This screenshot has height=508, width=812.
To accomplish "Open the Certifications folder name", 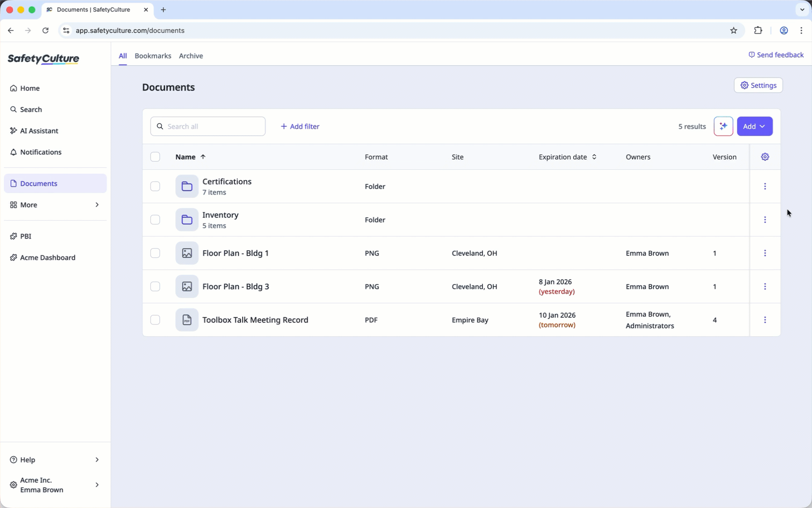I will click(227, 181).
